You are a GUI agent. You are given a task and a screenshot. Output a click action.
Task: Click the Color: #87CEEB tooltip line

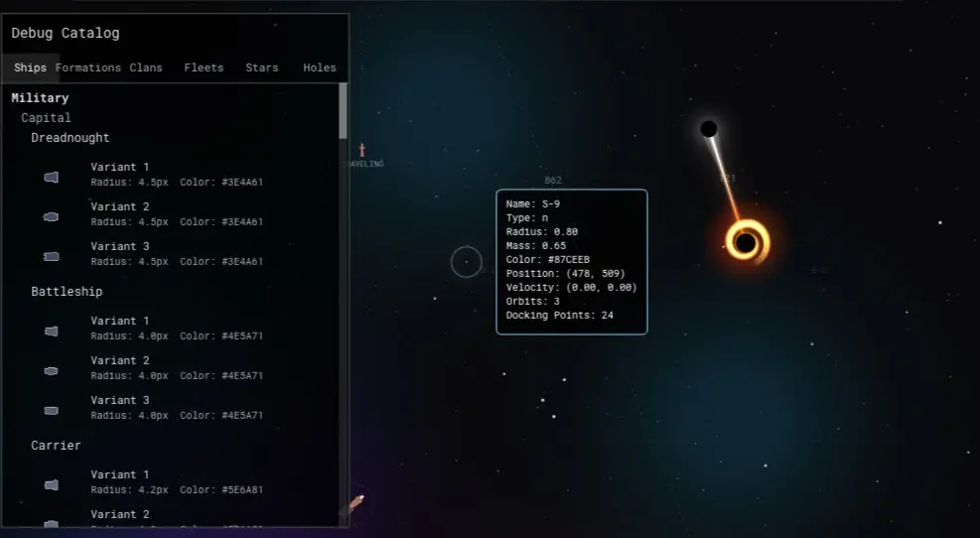(x=548, y=260)
